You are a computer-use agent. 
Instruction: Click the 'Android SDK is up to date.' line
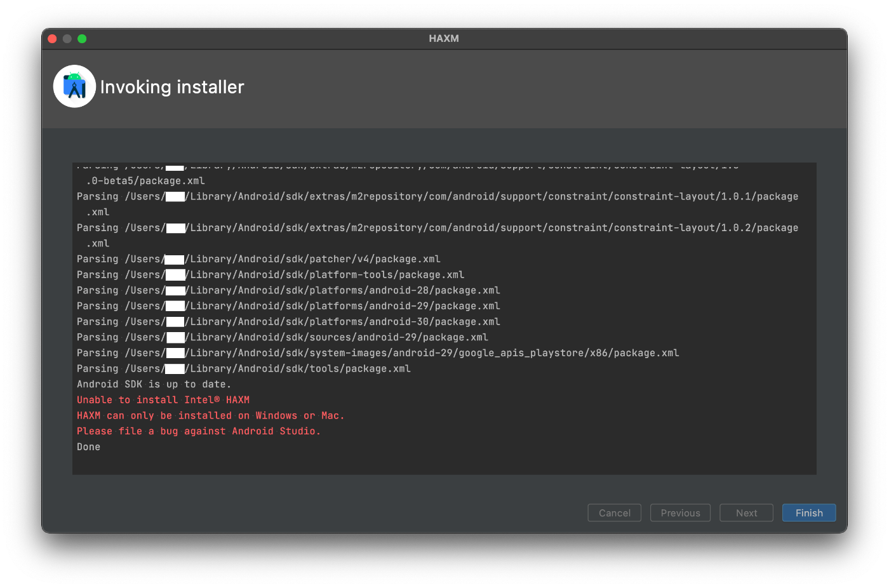[x=154, y=384]
